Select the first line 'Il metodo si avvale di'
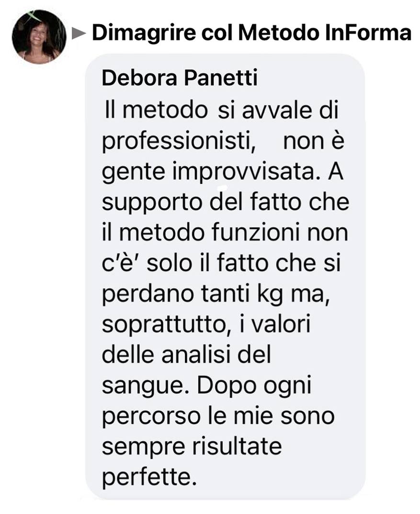Image resolution: width=420 pixels, height=514 pixels. tap(221, 110)
